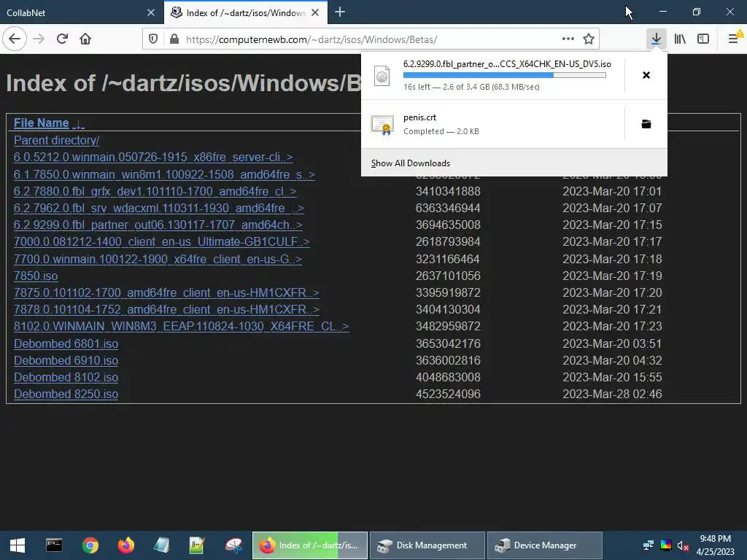Download 7850.iso
The image size is (747, 560).
[36, 276]
